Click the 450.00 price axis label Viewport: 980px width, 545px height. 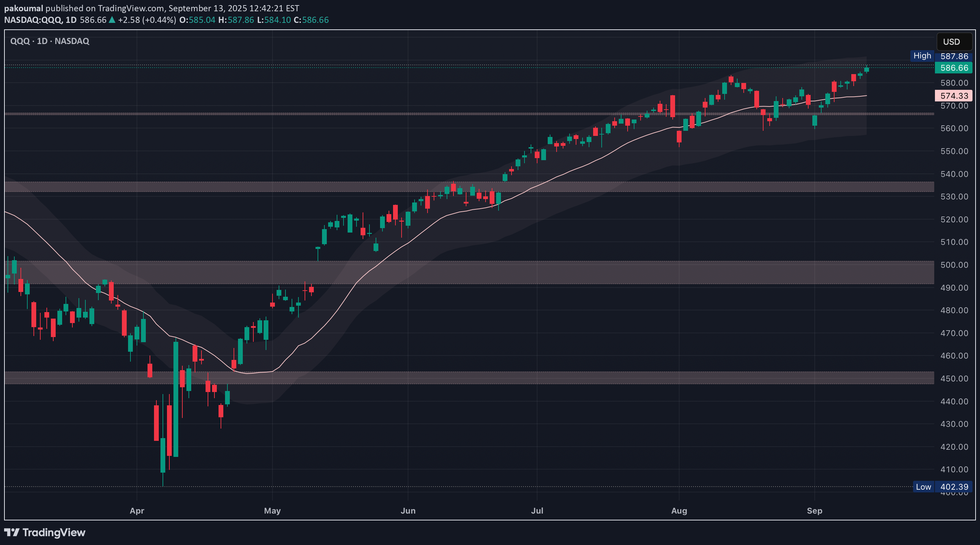tap(954, 378)
